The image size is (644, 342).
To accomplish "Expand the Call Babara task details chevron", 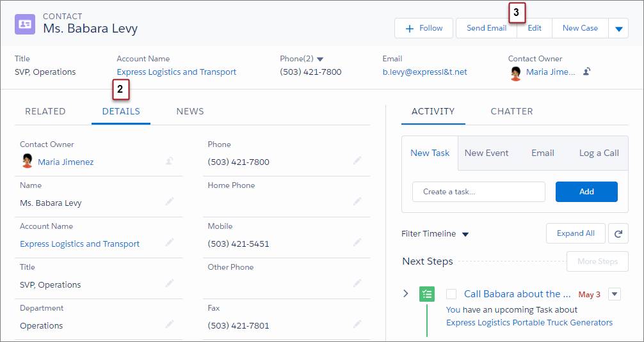I will (x=406, y=293).
